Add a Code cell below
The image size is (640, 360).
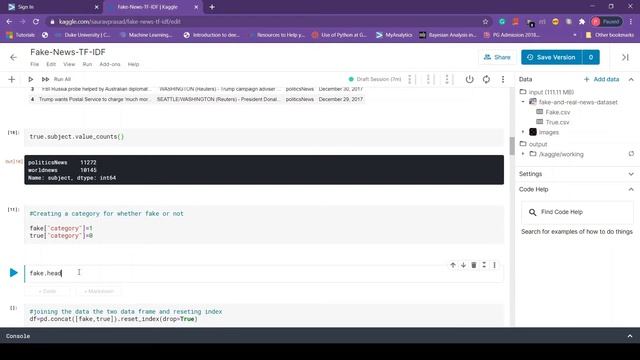click(x=47, y=291)
